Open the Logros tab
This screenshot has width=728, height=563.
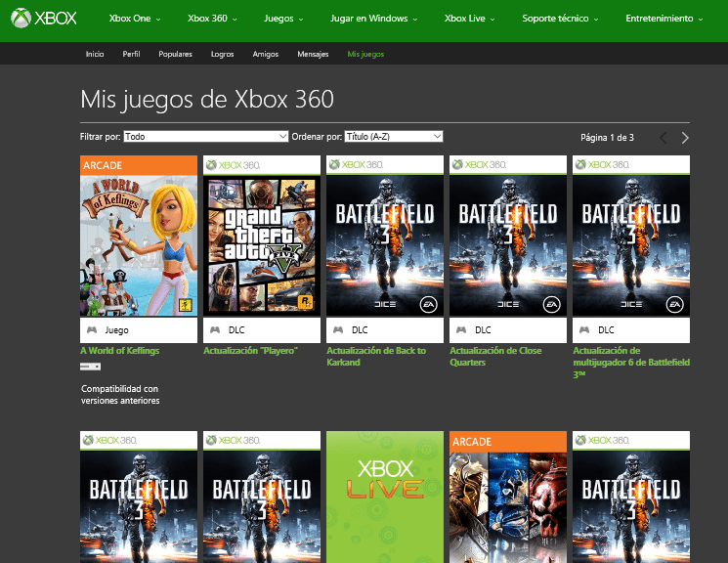click(223, 54)
